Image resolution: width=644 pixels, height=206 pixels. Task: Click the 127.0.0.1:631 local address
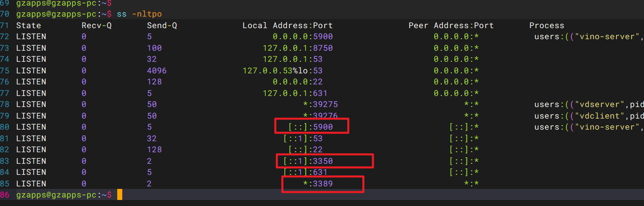coord(295,93)
